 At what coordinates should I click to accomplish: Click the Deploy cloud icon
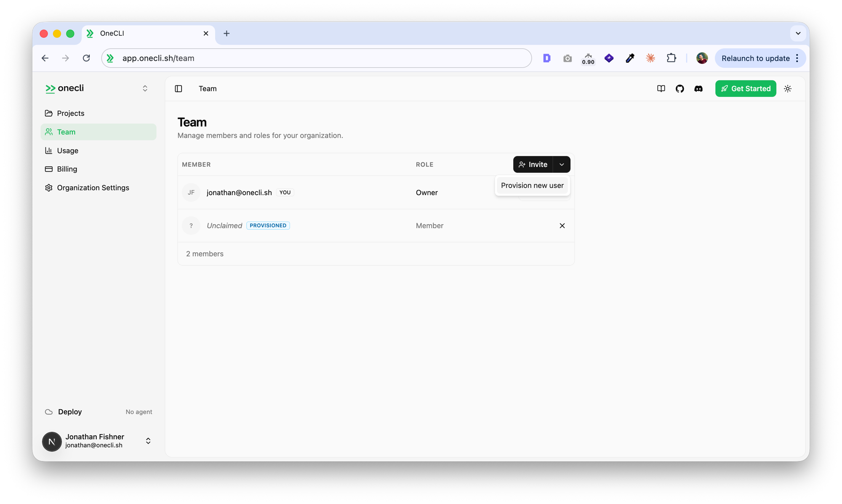pyautogui.click(x=49, y=411)
